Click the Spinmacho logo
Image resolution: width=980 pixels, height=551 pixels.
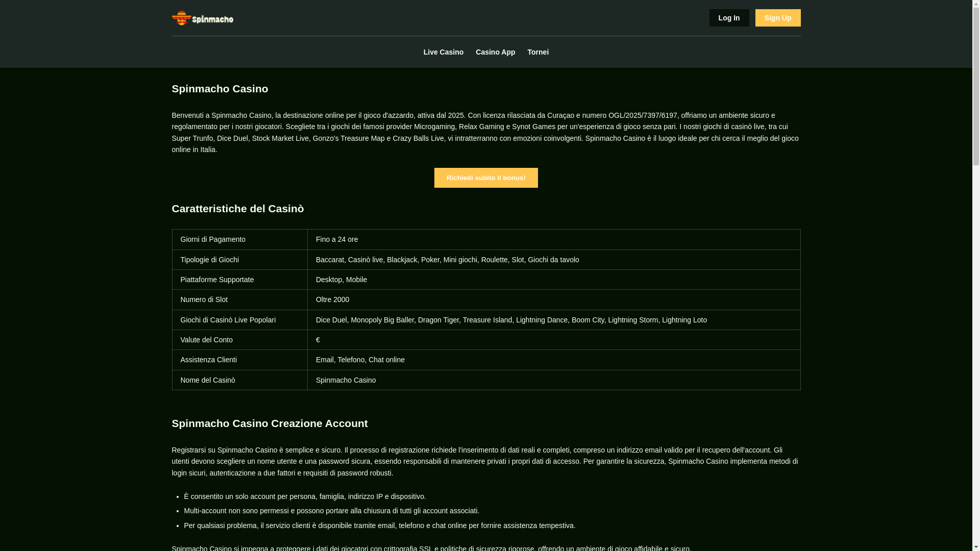(203, 18)
